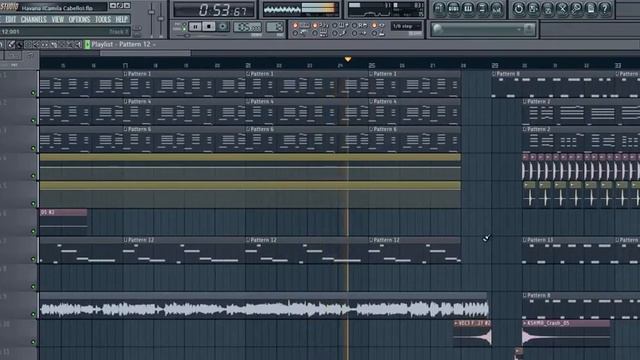Open the 1/8 step snap dropdown

point(406,26)
